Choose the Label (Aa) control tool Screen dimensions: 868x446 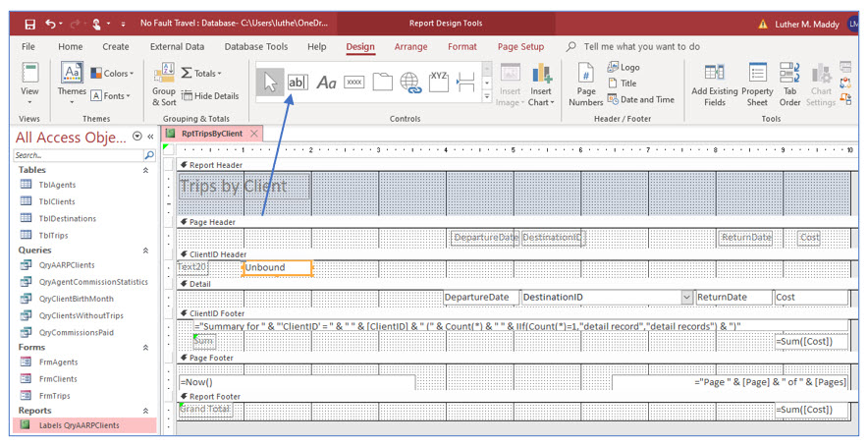point(326,83)
